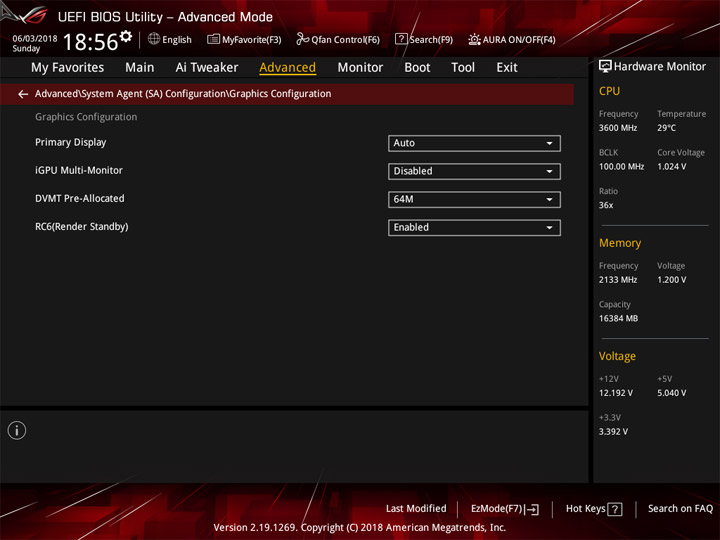Viewport: 720px width, 540px height.
Task: Switch to My Favorites tab
Action: pos(68,68)
